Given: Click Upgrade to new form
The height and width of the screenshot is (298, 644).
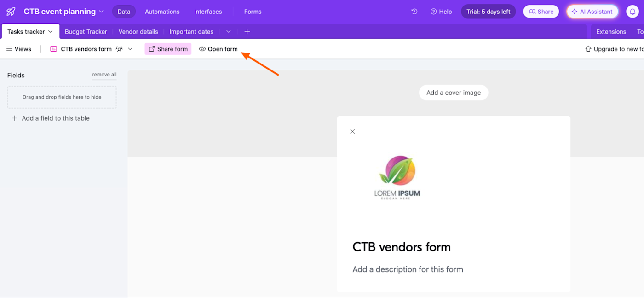Looking at the screenshot, I should (614, 49).
